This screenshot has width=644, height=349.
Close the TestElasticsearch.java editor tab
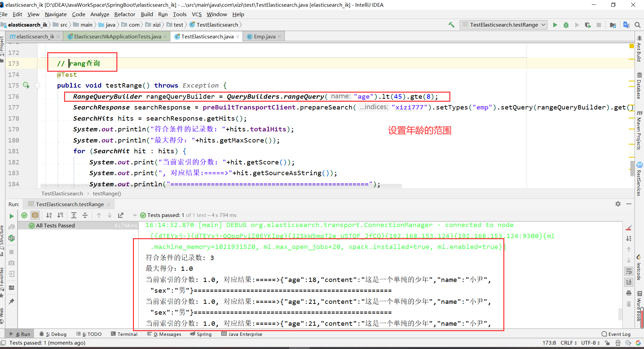tap(238, 37)
